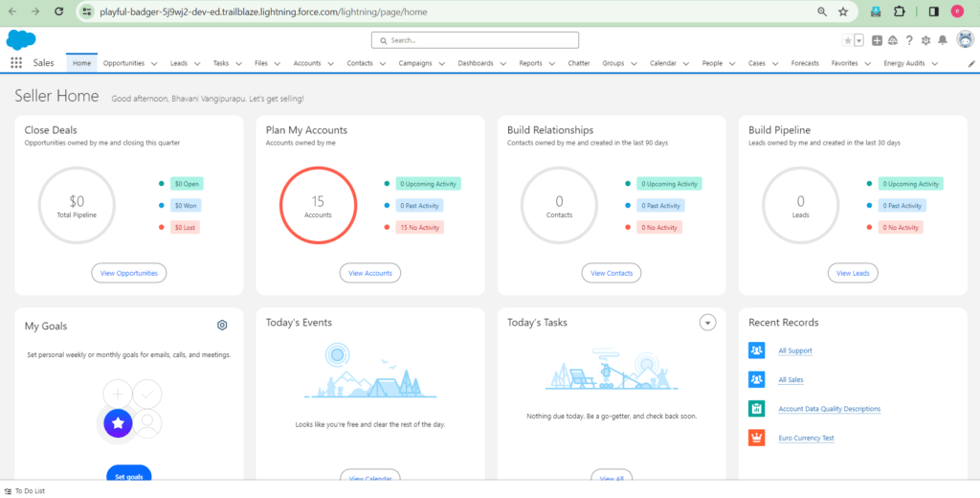This screenshot has height=498, width=980.
Task: Open the App Launcher grid icon
Action: 16,63
